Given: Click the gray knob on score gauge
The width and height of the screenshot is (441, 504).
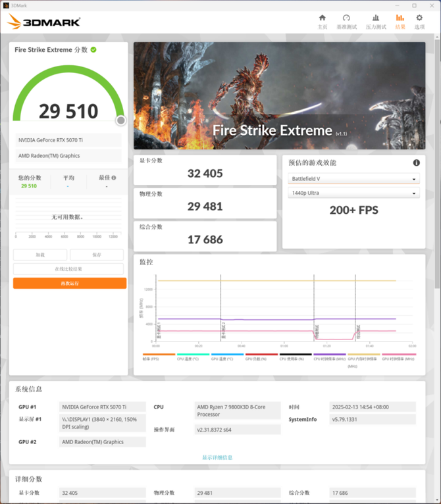Looking at the screenshot, I should [121, 120].
